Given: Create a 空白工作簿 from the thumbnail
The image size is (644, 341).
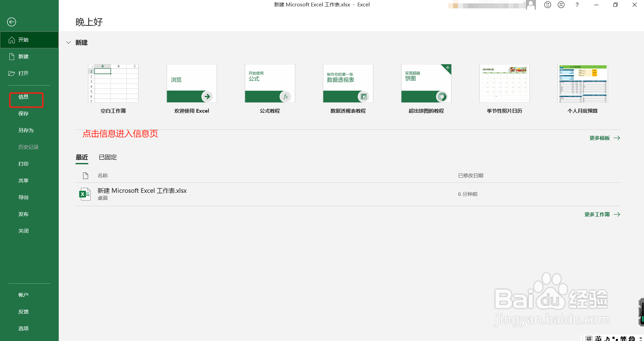Looking at the screenshot, I should pos(113,83).
